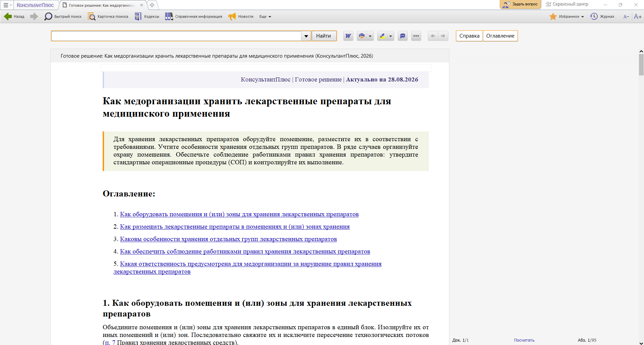The image size is (644, 345).
Task: Open Журнал history
Action: pyautogui.click(x=602, y=16)
